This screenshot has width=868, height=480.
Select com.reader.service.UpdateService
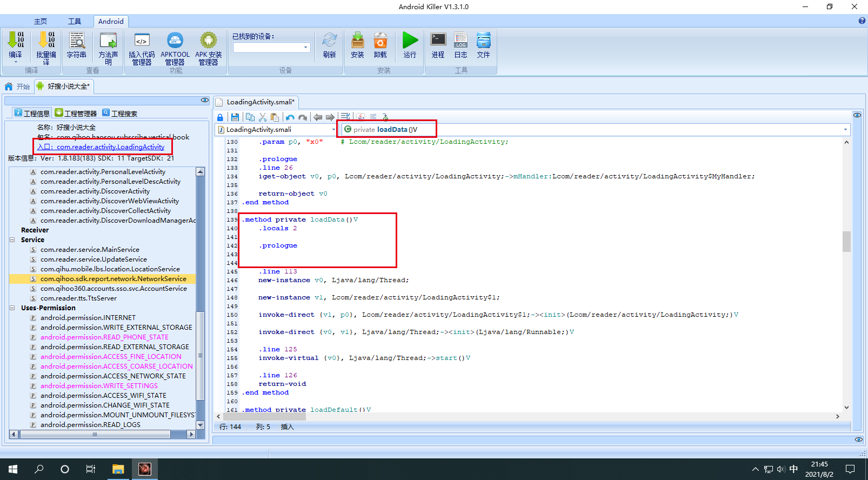click(94, 259)
